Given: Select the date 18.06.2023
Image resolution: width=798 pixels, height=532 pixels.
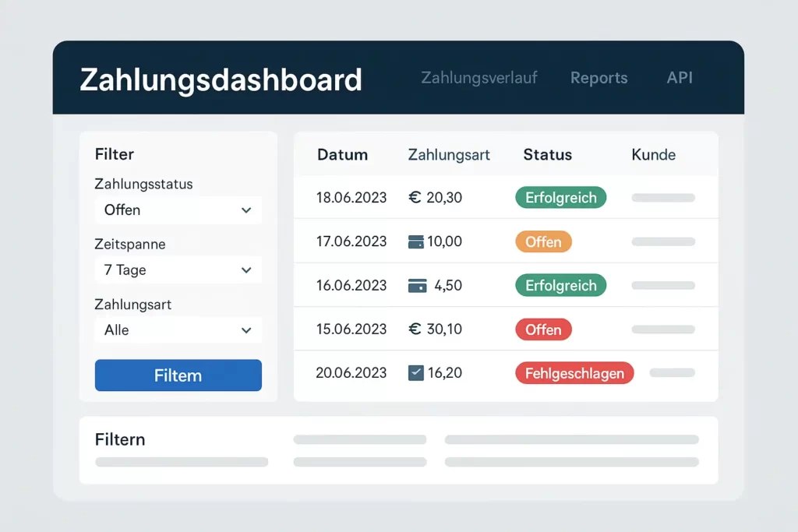Looking at the screenshot, I should pyautogui.click(x=351, y=197).
